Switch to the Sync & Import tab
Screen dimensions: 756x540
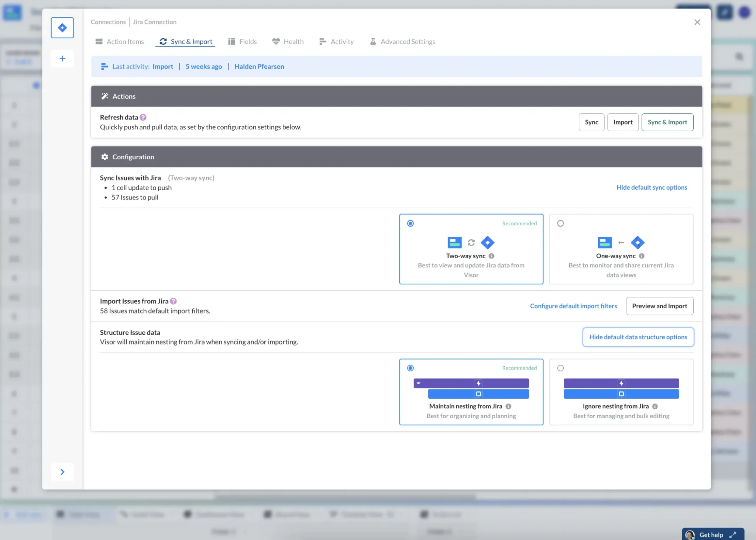[x=186, y=42]
